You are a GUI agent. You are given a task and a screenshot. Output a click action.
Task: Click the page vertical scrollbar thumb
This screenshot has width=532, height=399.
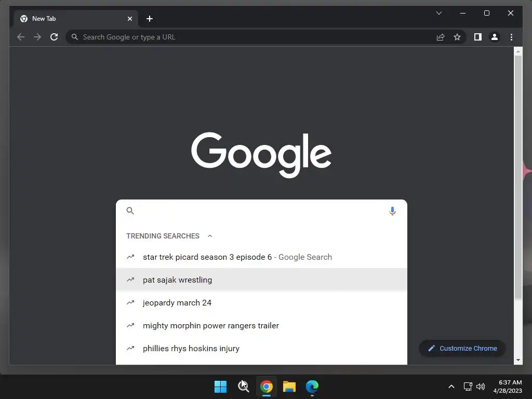click(x=518, y=177)
